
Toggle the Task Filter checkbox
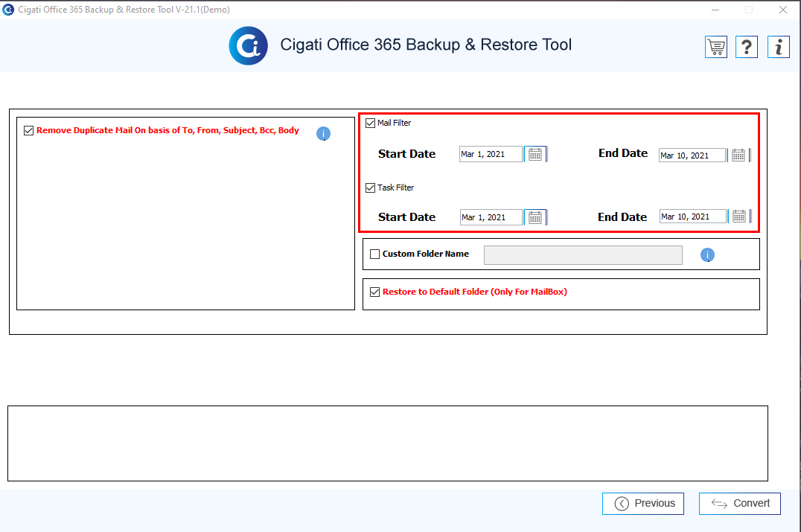pos(371,188)
